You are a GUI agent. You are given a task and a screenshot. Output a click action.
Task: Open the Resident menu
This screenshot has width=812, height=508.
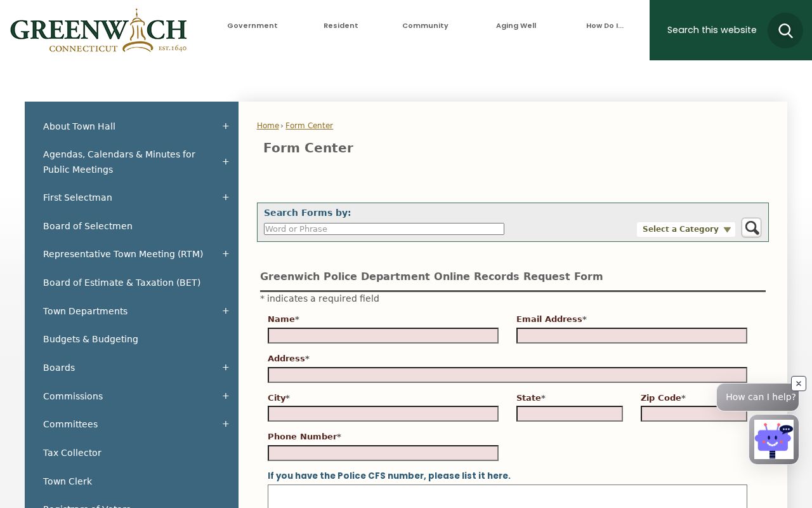(x=341, y=26)
